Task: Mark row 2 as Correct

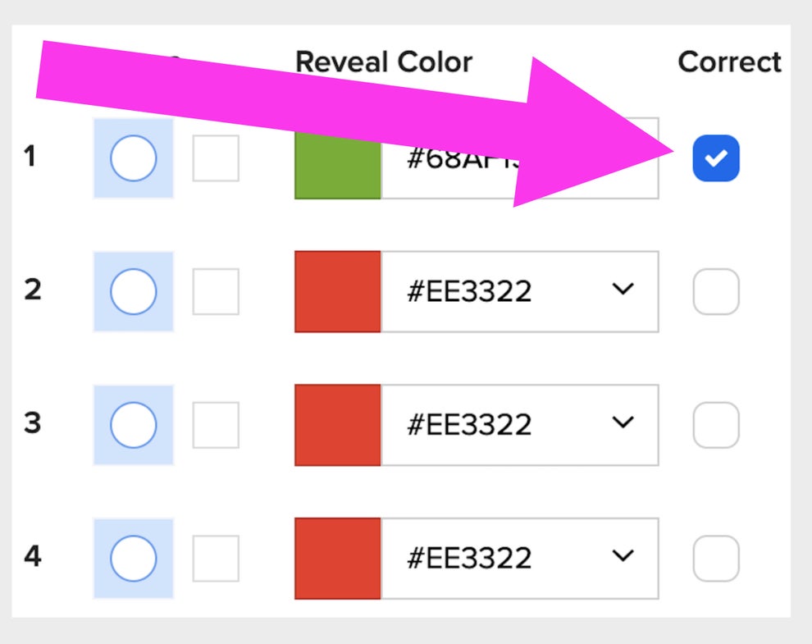Action: 714,291
